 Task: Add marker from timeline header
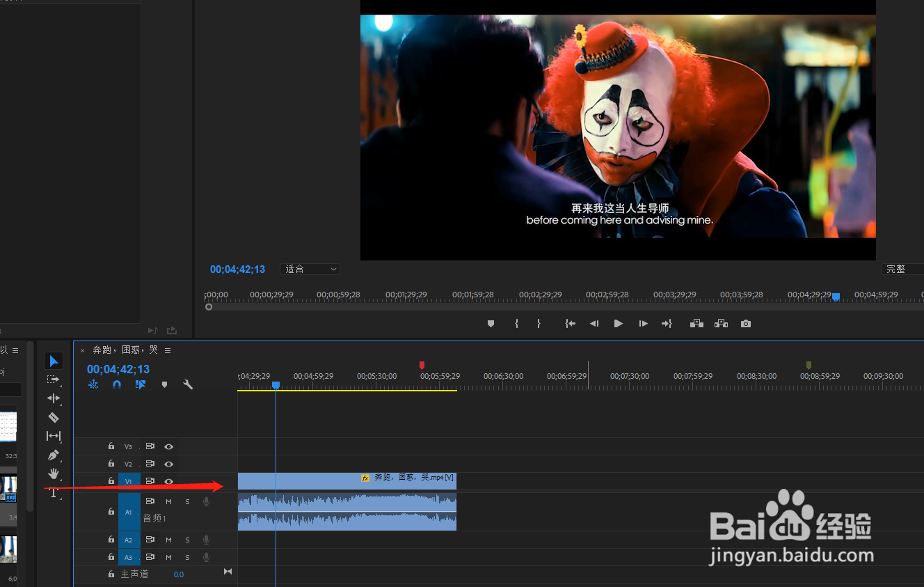pos(164,384)
